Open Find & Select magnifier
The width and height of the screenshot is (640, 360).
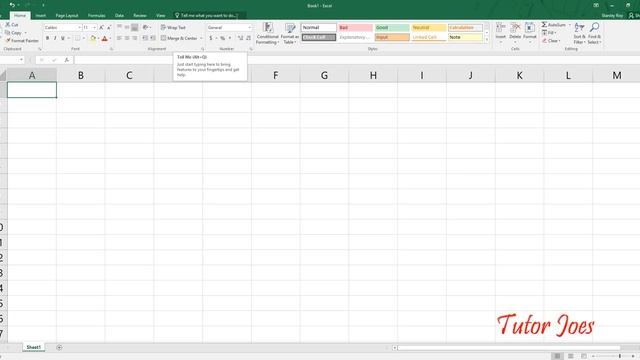click(594, 33)
